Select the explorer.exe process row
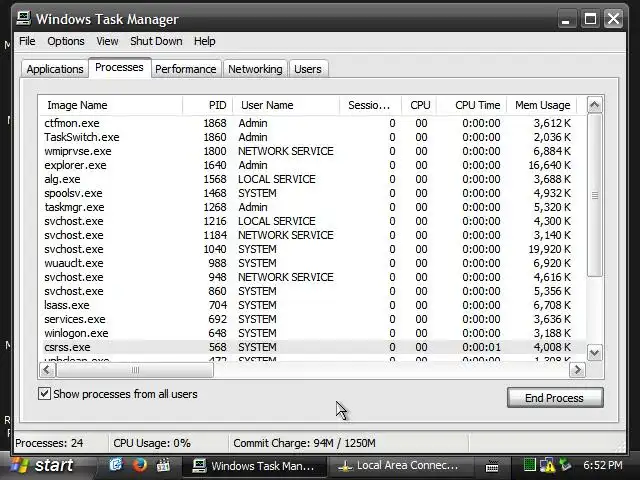Screen dimensions: 640x480 point(313,165)
